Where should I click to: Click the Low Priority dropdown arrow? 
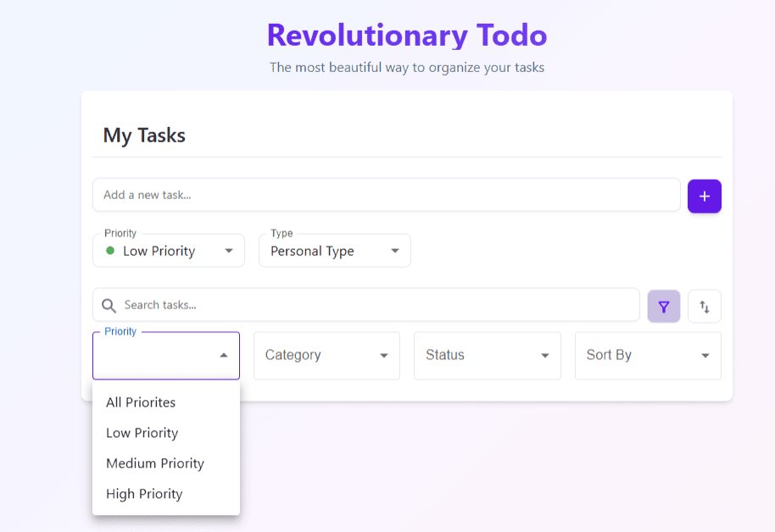(229, 251)
